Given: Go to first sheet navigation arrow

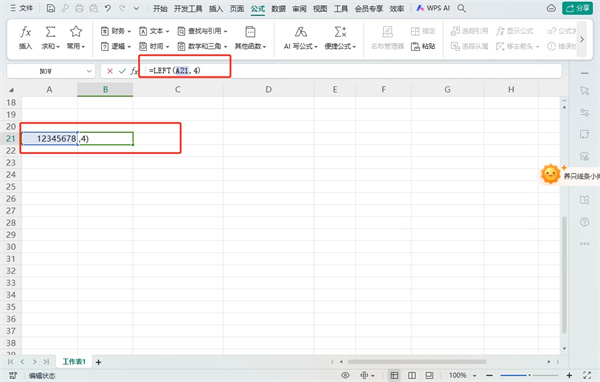Looking at the screenshot, I should 10,362.
